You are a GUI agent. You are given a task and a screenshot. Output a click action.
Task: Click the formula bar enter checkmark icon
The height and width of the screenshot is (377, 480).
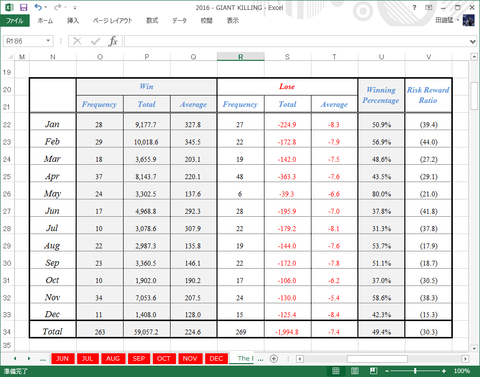pos(95,41)
